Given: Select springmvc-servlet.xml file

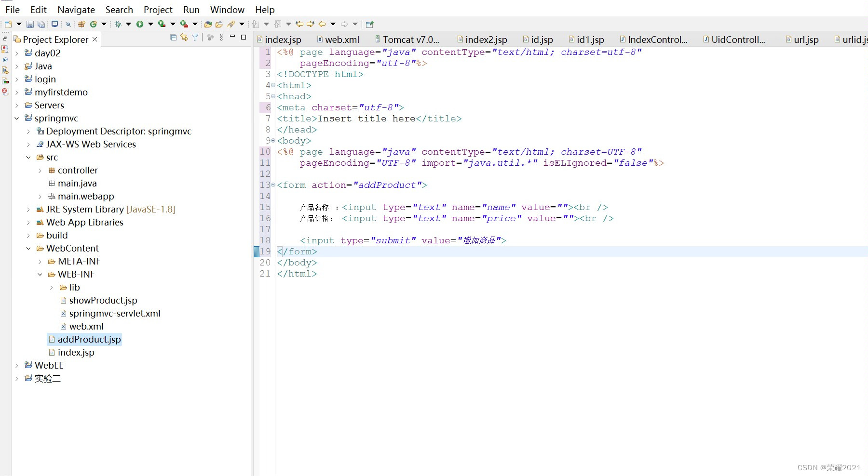Looking at the screenshot, I should click(x=115, y=313).
